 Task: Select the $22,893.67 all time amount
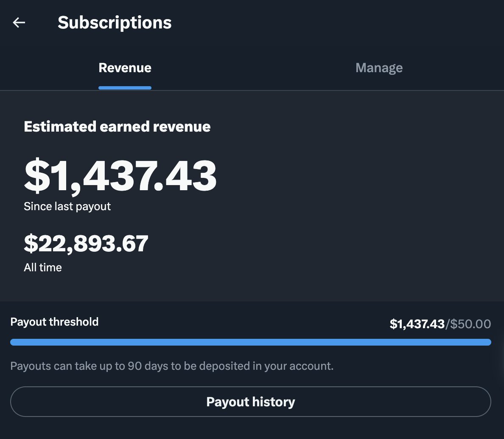(x=86, y=243)
